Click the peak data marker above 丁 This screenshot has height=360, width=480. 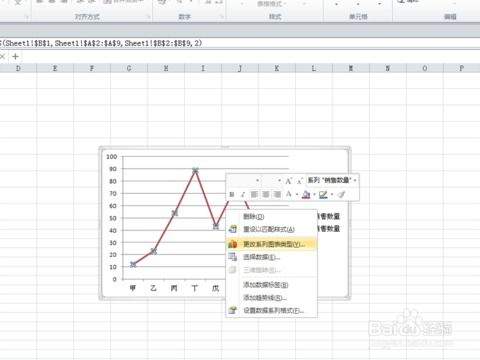[195, 171]
